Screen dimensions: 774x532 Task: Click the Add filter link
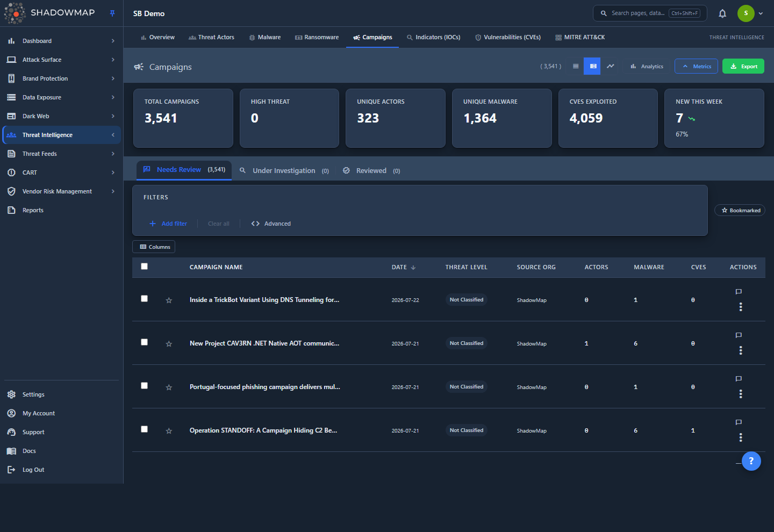click(x=168, y=224)
